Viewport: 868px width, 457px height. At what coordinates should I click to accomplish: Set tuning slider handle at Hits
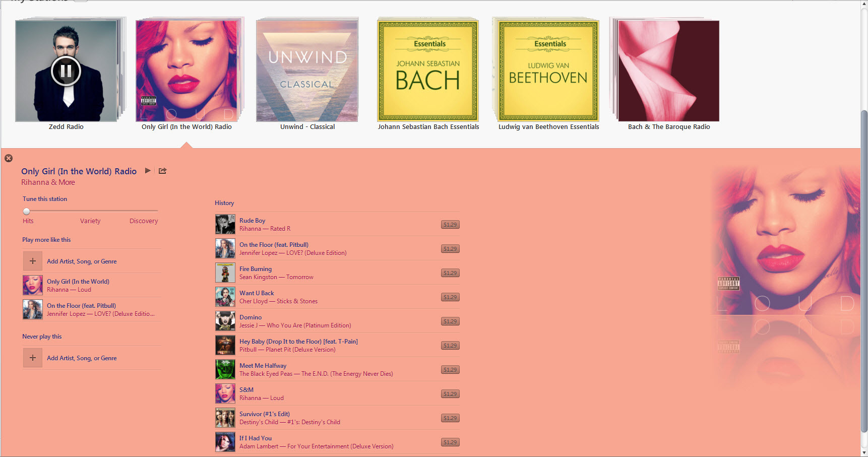pos(27,211)
